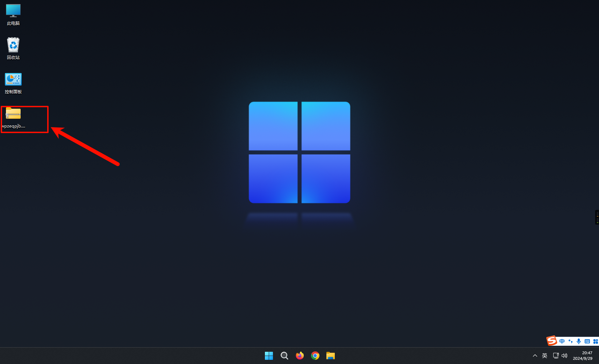Open the volume speaker tray icon

[564, 356]
